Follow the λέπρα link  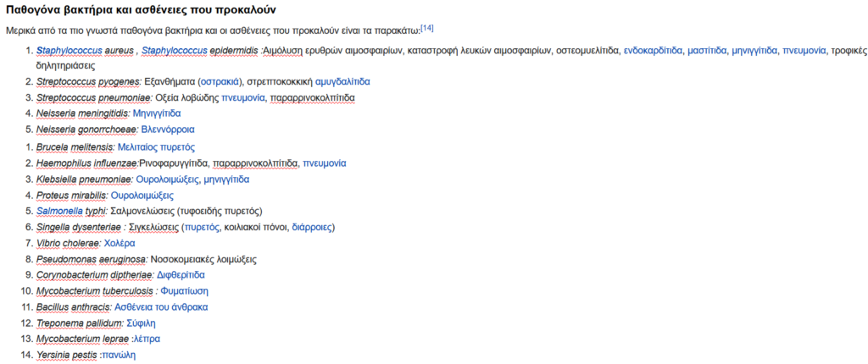(145, 339)
